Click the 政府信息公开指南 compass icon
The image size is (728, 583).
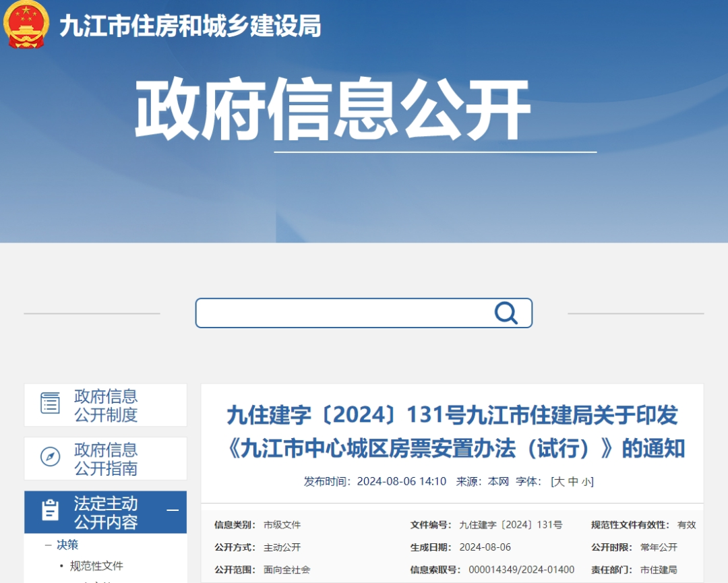tap(50, 456)
